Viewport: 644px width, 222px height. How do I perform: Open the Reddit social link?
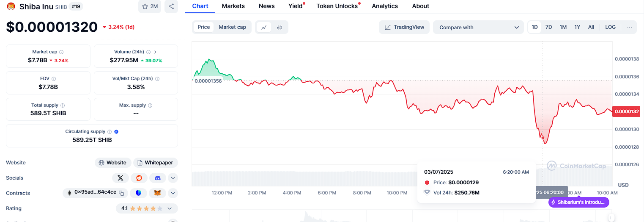pos(139,178)
